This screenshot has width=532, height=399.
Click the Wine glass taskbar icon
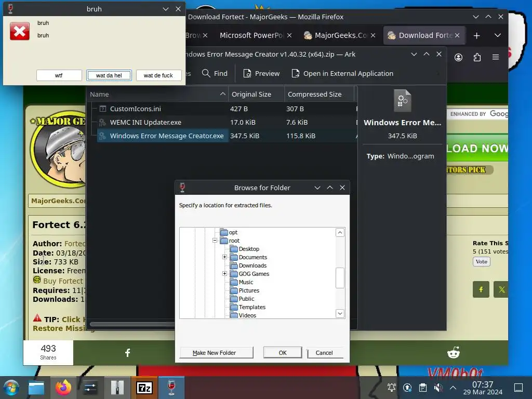tap(171, 388)
